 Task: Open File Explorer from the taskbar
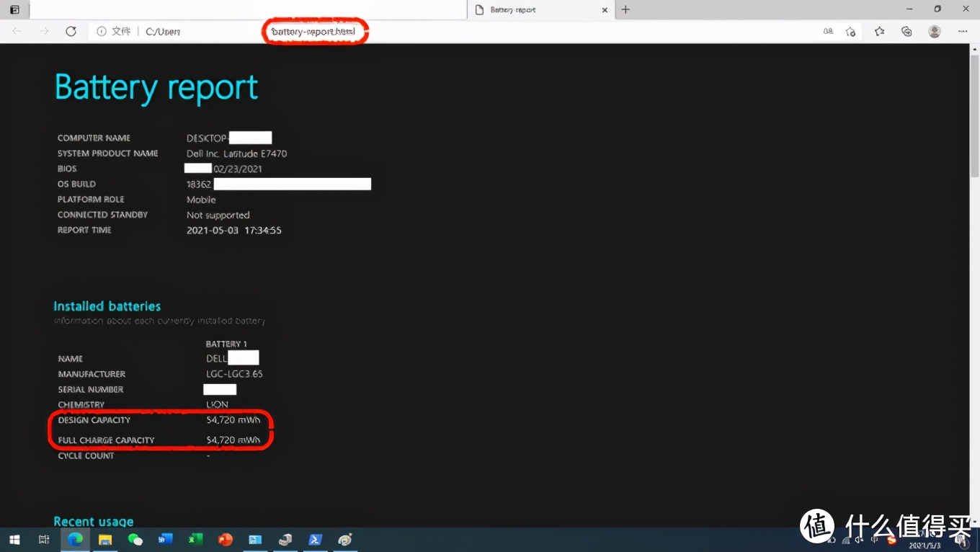[x=105, y=539]
